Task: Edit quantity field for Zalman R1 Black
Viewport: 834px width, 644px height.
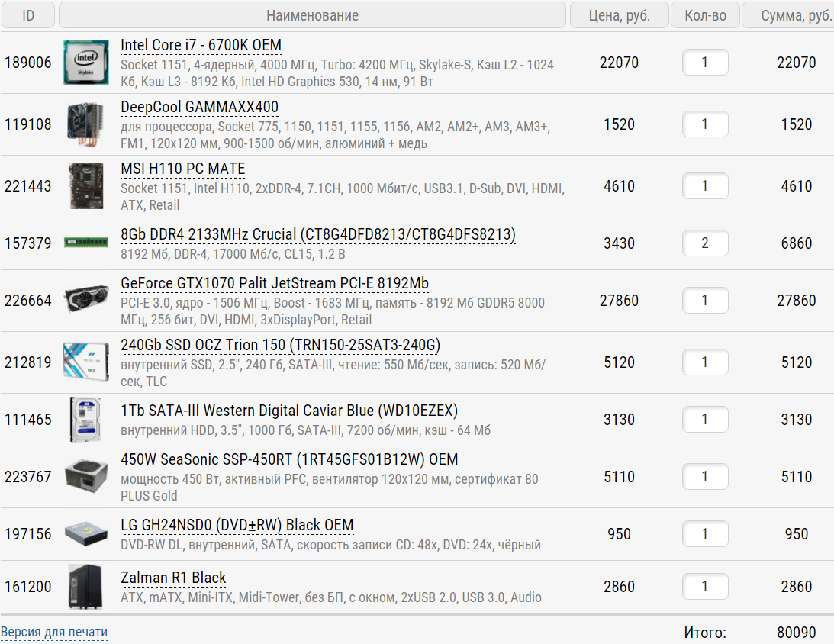Action: pyautogui.click(x=705, y=586)
